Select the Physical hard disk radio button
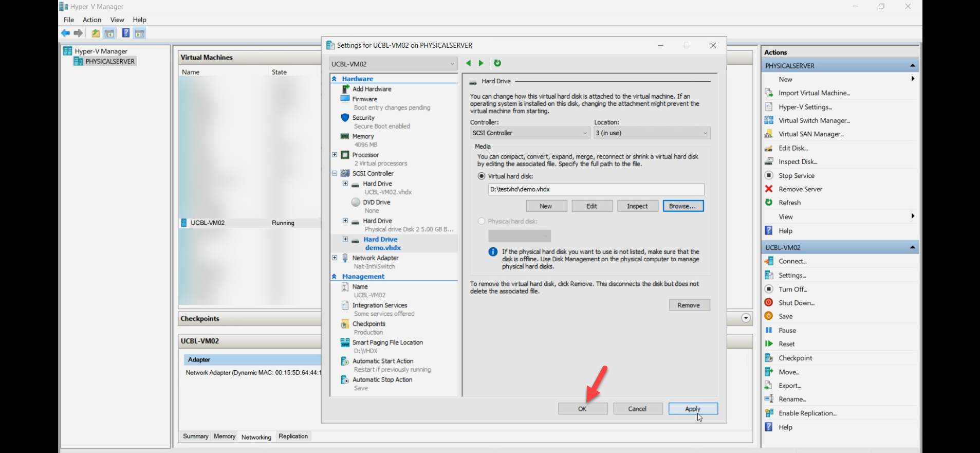Screen dimensions: 980x453 click(x=482, y=221)
